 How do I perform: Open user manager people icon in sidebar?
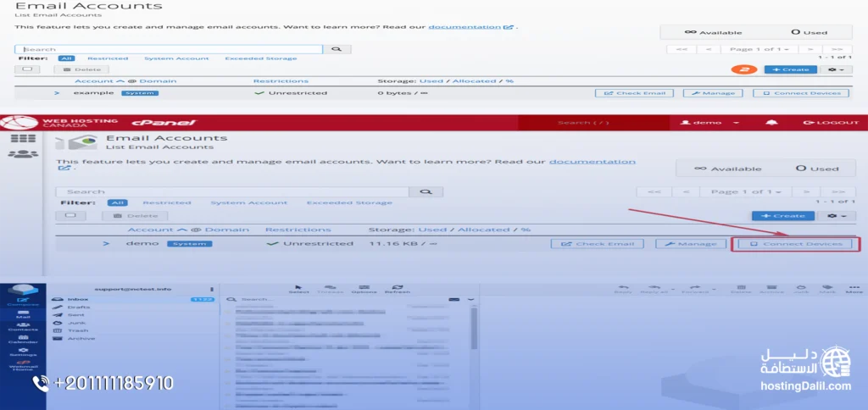tap(23, 154)
